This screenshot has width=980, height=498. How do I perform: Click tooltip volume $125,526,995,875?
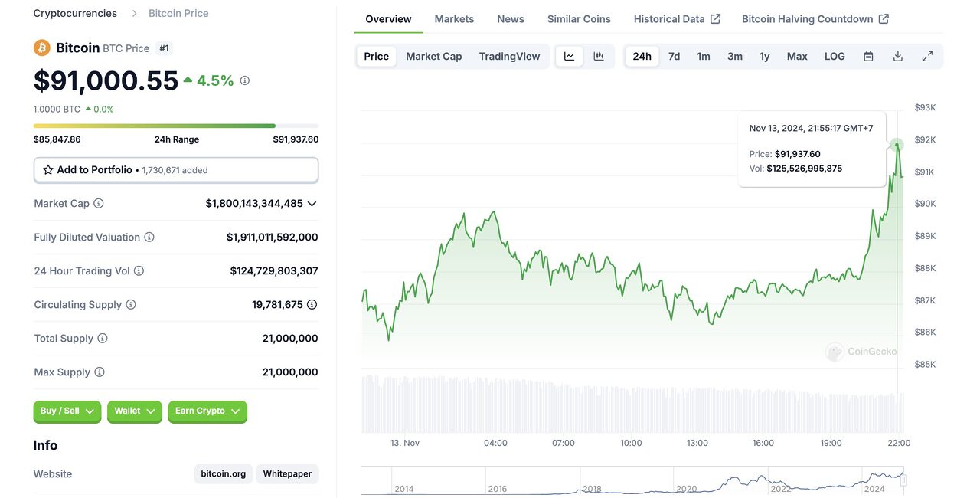805,169
